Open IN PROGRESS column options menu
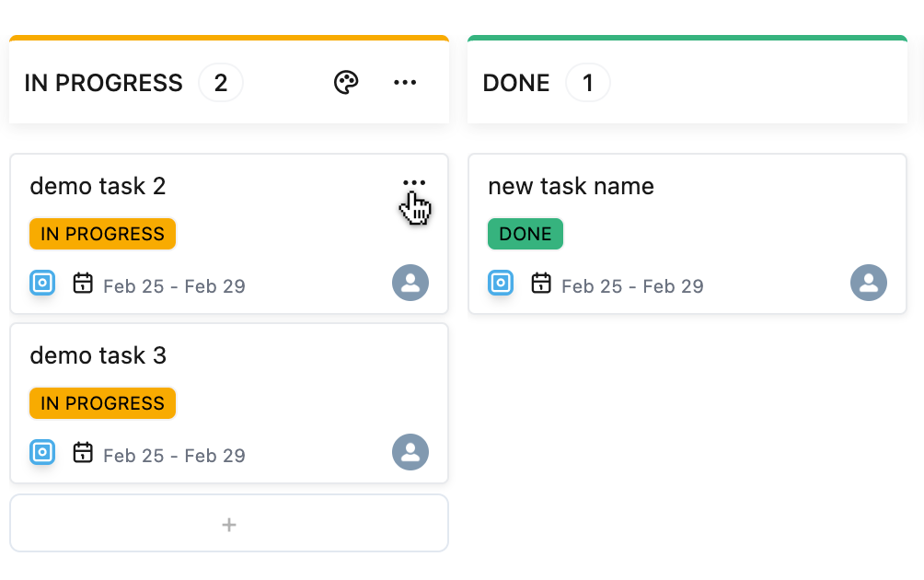This screenshot has height=580, width=924. [405, 83]
